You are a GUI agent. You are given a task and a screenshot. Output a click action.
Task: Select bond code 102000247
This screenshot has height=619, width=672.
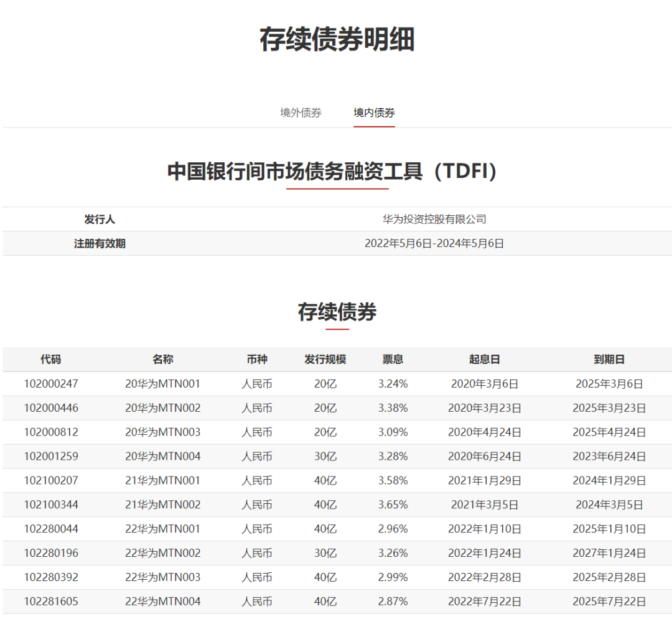point(51,384)
